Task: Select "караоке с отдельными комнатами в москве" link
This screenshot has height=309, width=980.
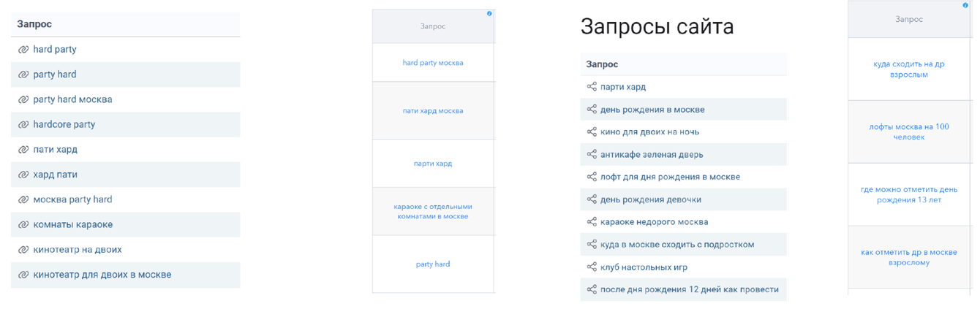Action: point(433,211)
